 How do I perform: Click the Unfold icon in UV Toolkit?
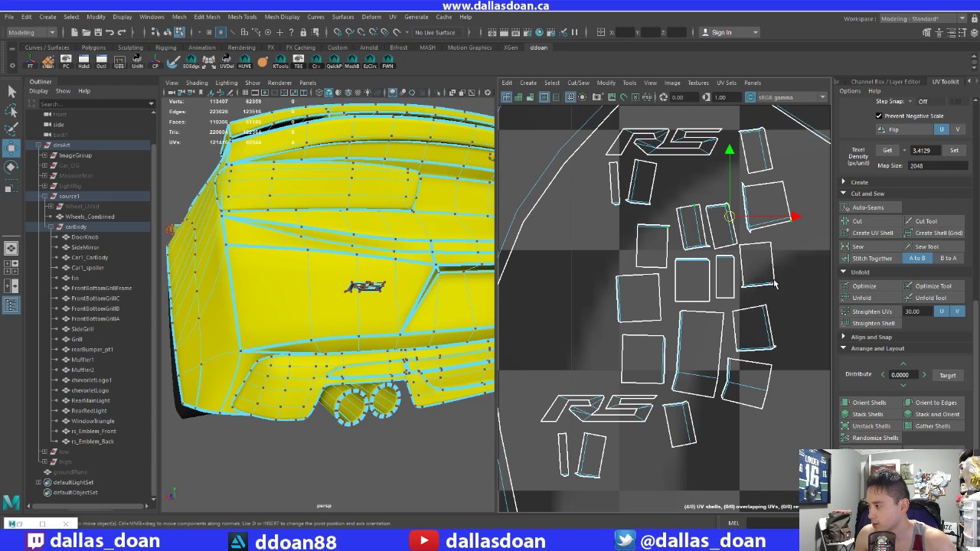(x=845, y=298)
